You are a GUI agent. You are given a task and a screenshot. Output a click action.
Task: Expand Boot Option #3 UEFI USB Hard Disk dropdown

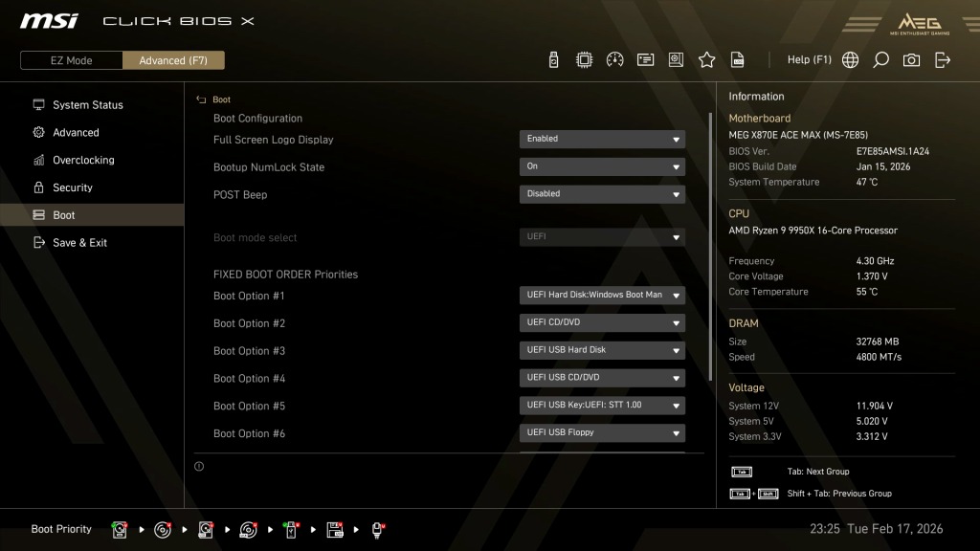[x=602, y=350]
